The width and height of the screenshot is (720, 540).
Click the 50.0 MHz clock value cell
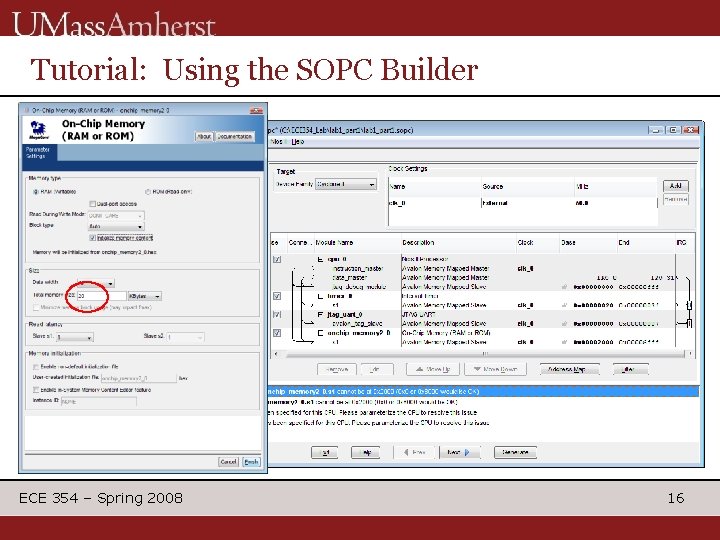click(x=615, y=203)
